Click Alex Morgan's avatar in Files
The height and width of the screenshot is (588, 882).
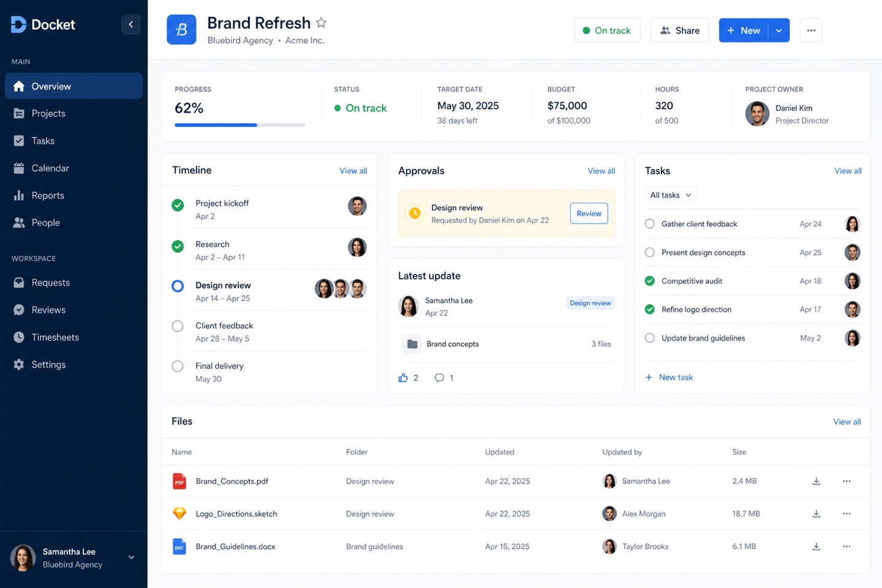[x=609, y=514]
